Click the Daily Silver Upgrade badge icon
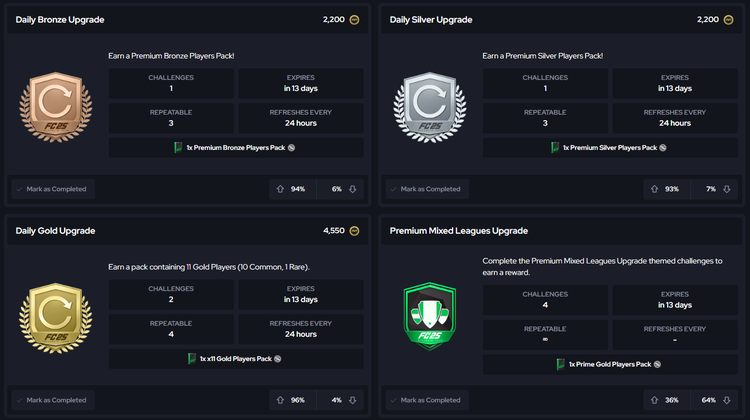 pyautogui.click(x=429, y=100)
